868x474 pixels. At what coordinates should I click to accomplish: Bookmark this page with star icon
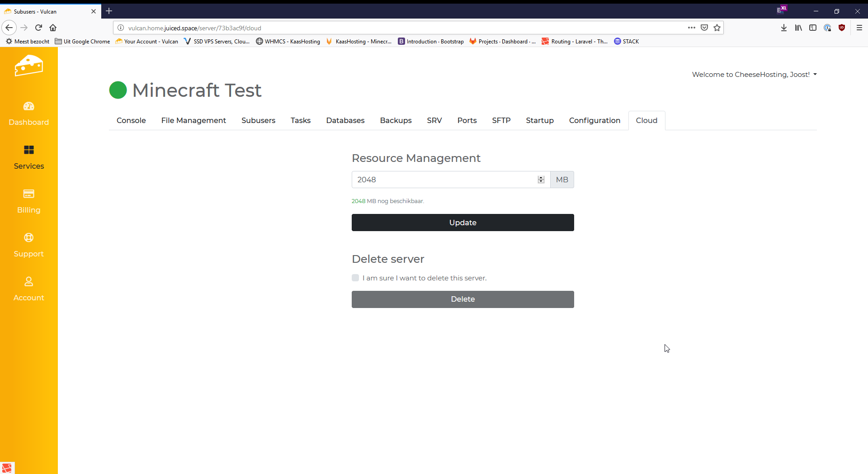(x=717, y=28)
